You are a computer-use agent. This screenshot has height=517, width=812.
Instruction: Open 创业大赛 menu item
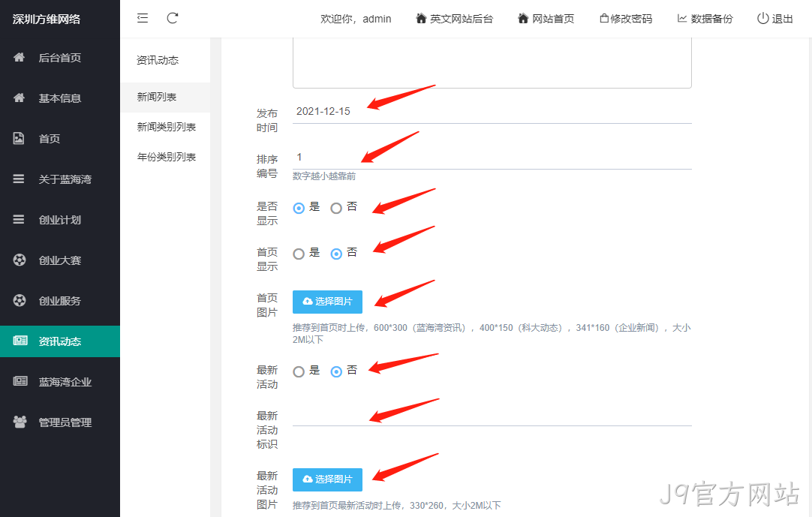pyautogui.click(x=60, y=260)
